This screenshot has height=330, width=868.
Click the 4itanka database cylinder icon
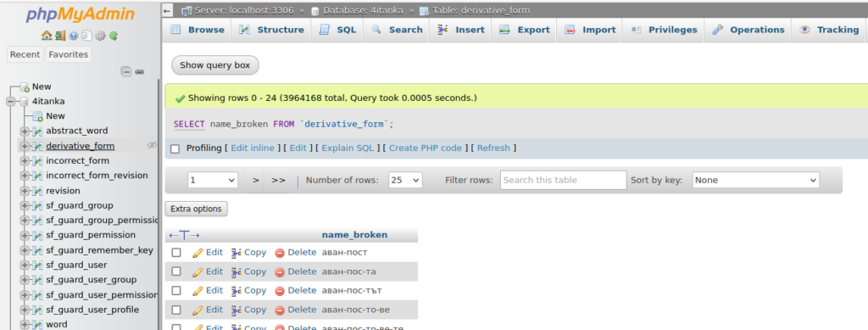pos(25,101)
